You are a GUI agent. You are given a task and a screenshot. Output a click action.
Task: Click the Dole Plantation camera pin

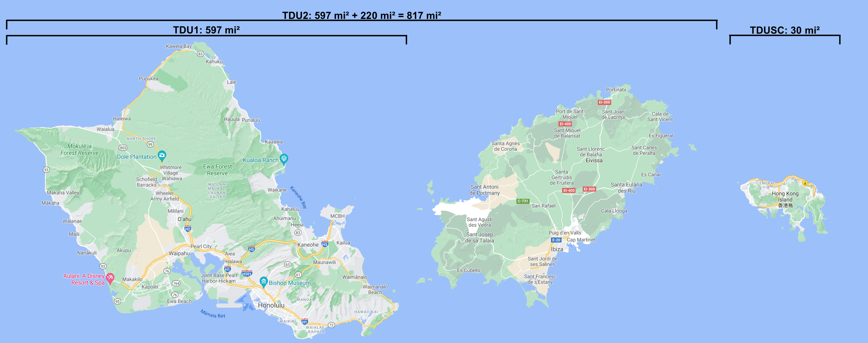(162, 155)
